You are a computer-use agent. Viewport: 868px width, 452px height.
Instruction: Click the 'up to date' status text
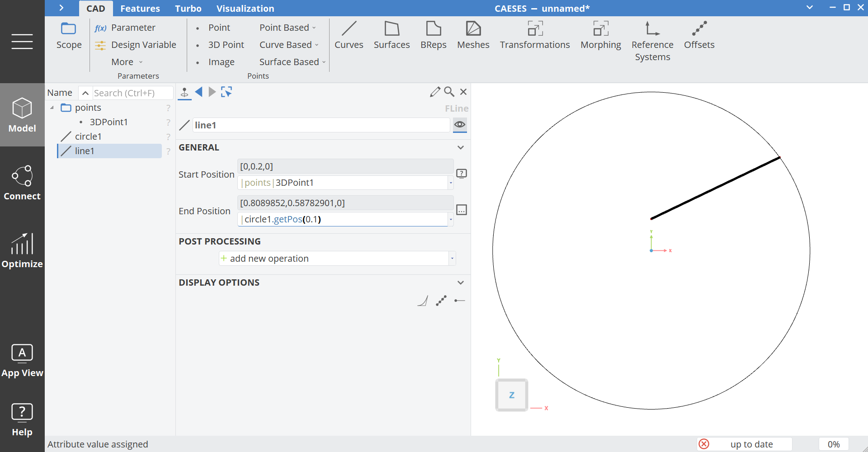(x=751, y=444)
